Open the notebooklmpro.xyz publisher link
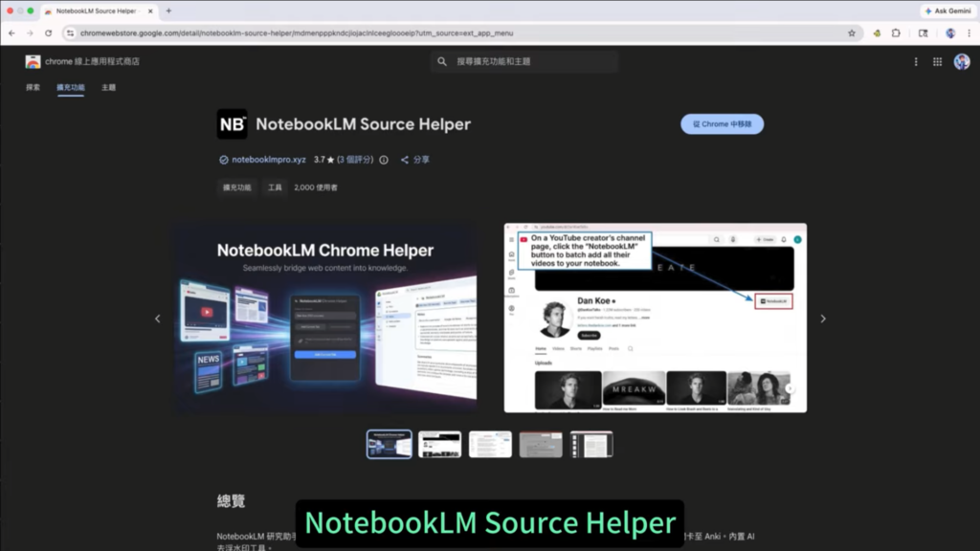This screenshot has height=551, width=980. click(269, 160)
